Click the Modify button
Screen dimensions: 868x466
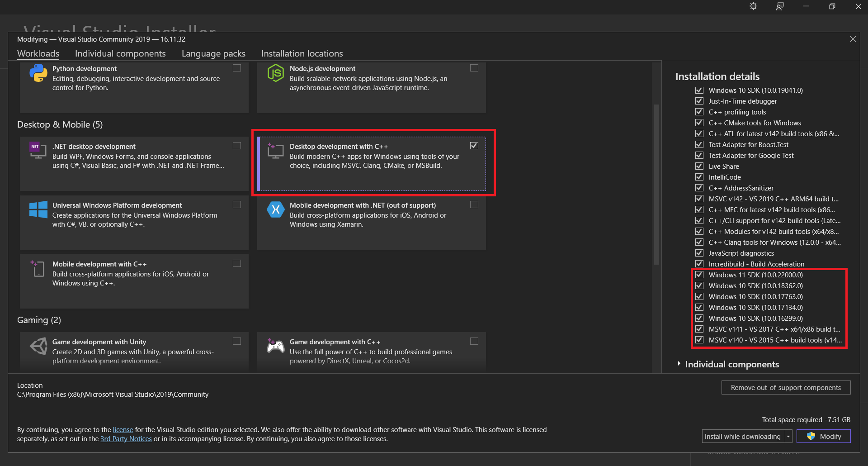click(823, 436)
